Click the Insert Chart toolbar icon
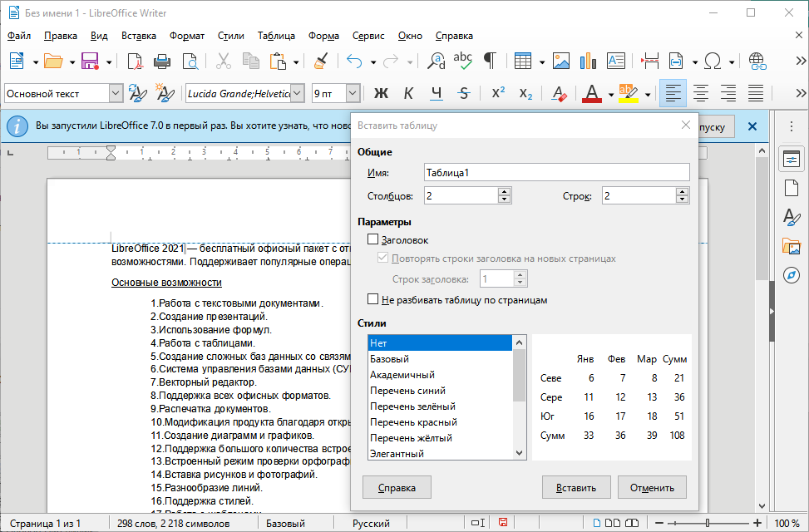 pyautogui.click(x=589, y=61)
